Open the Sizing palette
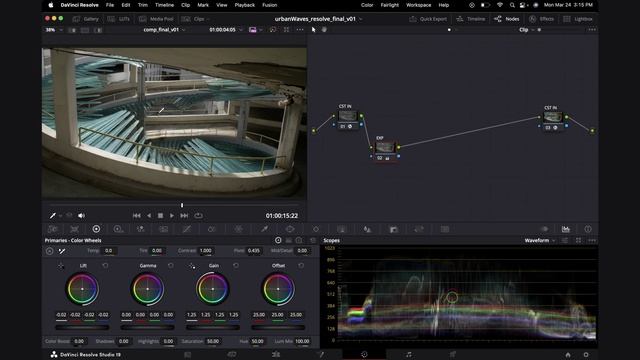Viewport: 640px width, 360px height. pos(419,229)
